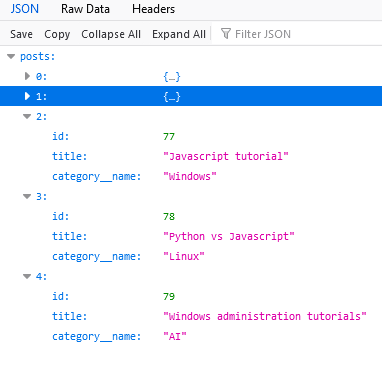Click Collapse All
Image resolution: width=382 pixels, height=365 pixels.
pyautogui.click(x=111, y=34)
